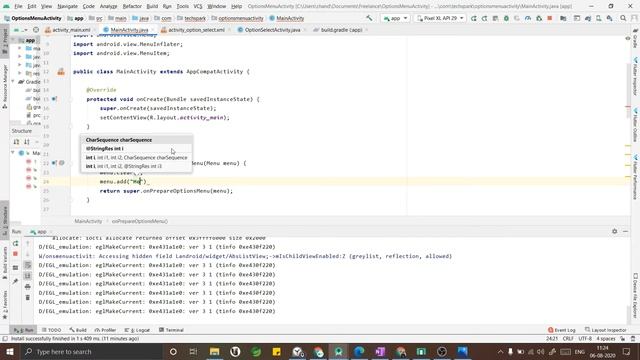Click the MainActivity breadcrumb in navigation bar
The height and width of the screenshot is (360, 640).
[287, 18]
